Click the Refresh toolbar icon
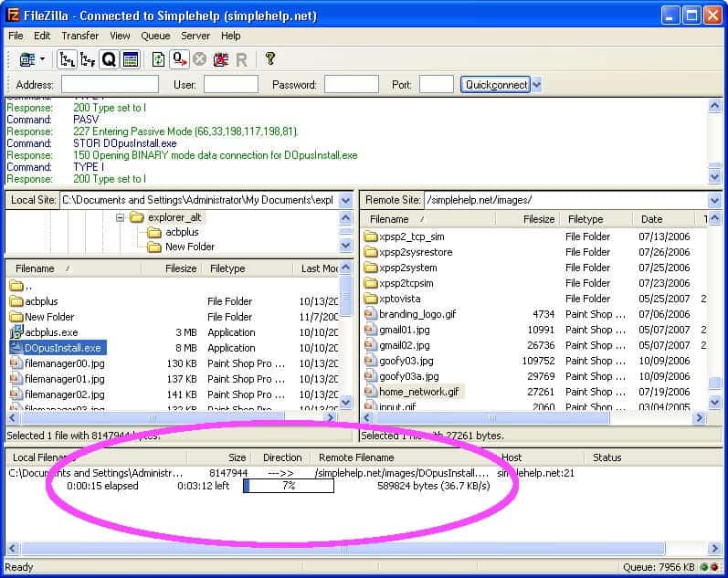The width and height of the screenshot is (728, 578). pyautogui.click(x=158, y=59)
